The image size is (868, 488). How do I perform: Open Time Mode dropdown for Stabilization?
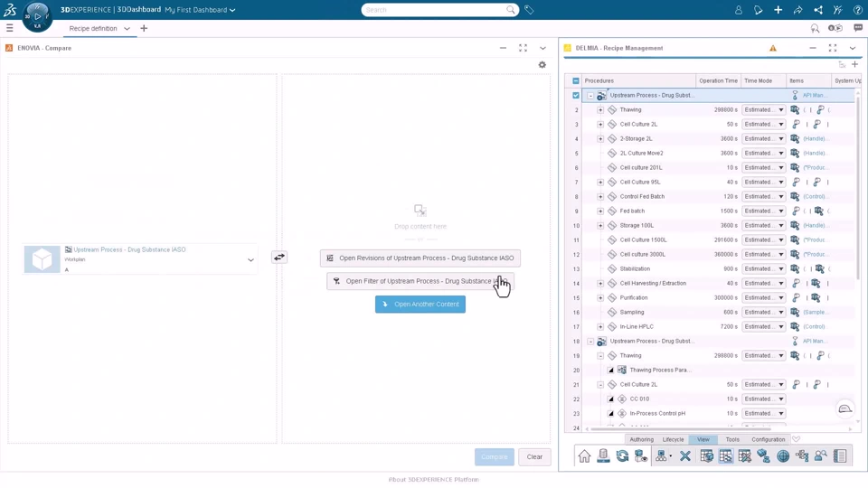click(763, 269)
